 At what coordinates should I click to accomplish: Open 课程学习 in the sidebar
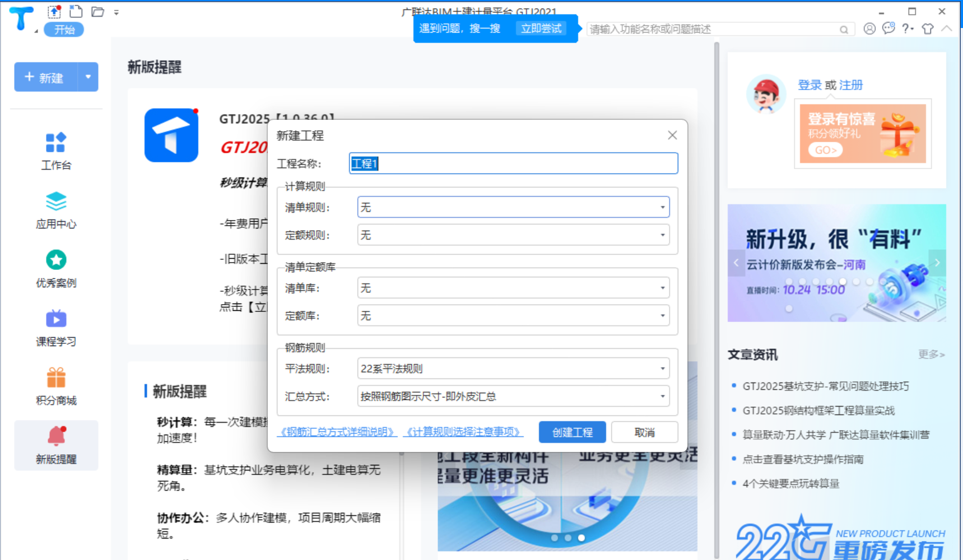pyautogui.click(x=56, y=328)
